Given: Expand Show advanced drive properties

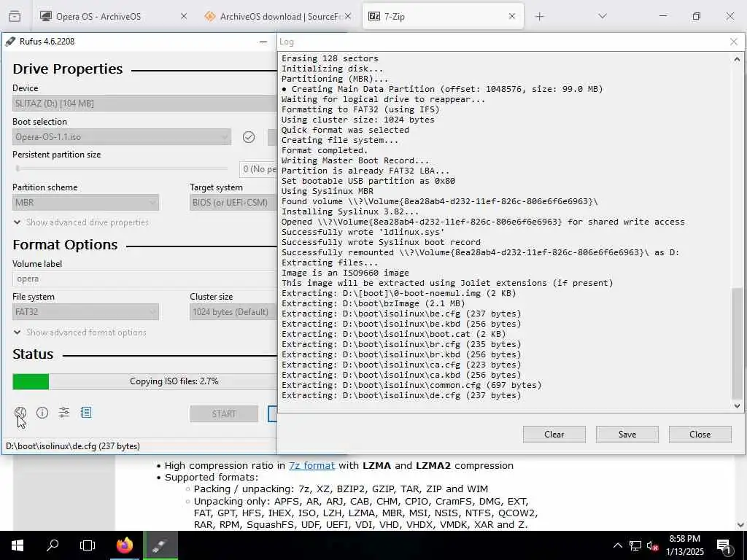Looking at the screenshot, I should point(81,222).
